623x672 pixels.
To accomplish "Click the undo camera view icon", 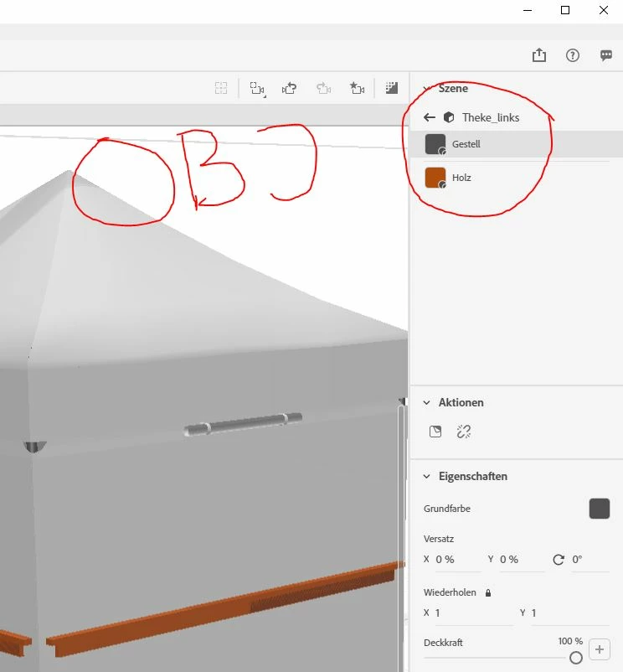I will pos(290,88).
